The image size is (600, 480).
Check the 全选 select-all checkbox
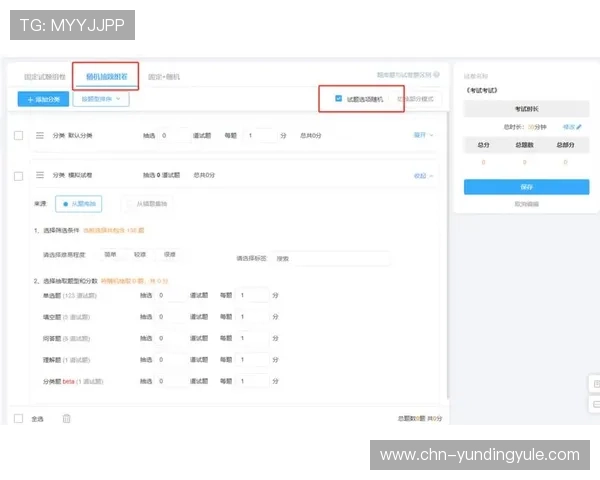click(18, 418)
